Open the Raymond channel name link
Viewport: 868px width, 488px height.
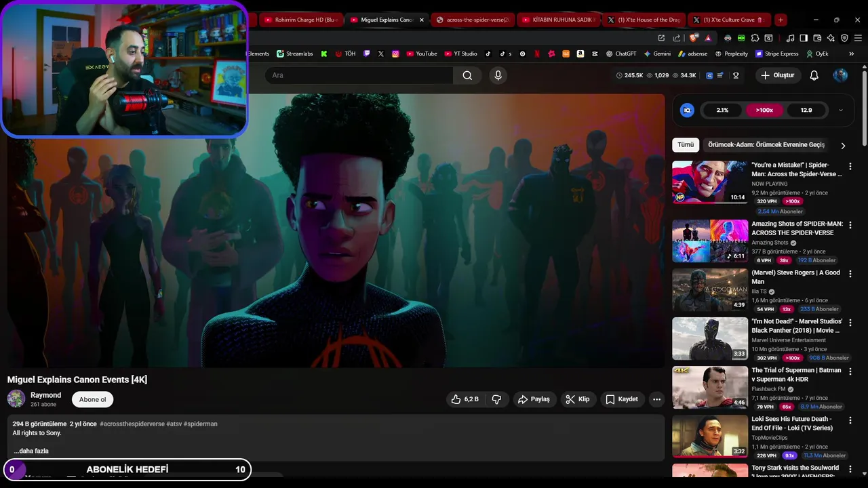(x=45, y=395)
